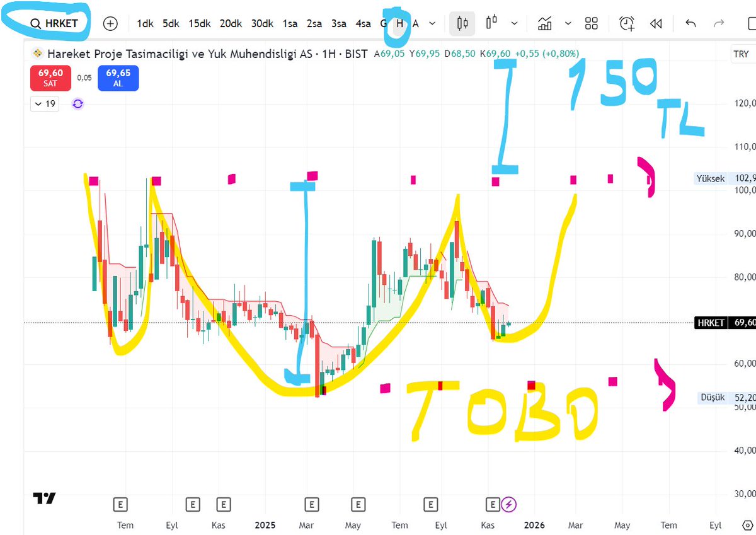The image size is (756, 535).
Task: Select the 5dk timeframe
Action: tap(171, 23)
